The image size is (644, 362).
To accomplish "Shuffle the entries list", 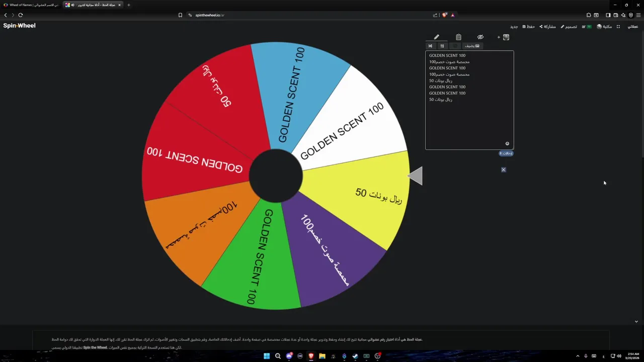I will [430, 46].
